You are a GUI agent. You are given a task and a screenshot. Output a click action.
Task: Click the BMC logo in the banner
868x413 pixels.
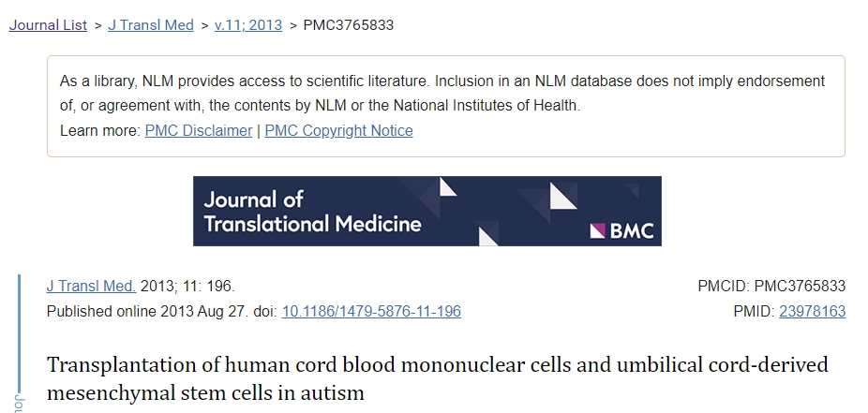pyautogui.click(x=621, y=228)
